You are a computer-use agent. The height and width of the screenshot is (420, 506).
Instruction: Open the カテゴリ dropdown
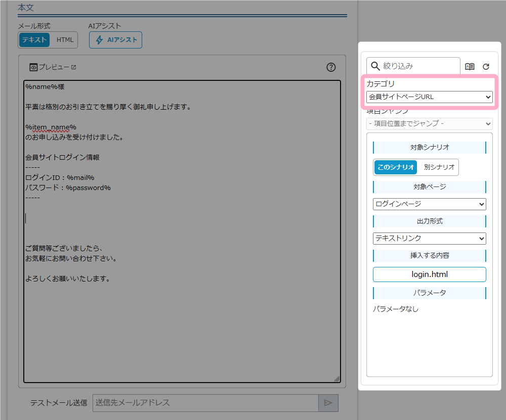429,97
